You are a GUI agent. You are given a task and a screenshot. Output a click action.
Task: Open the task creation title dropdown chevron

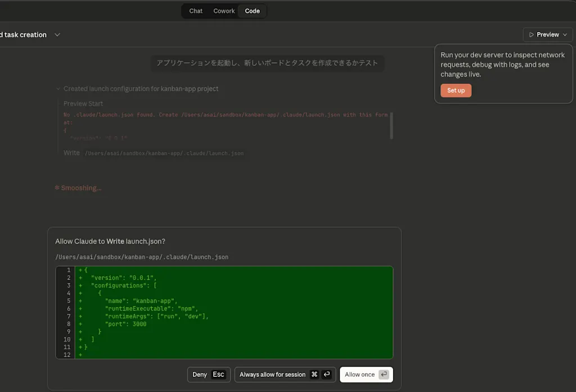tap(57, 35)
